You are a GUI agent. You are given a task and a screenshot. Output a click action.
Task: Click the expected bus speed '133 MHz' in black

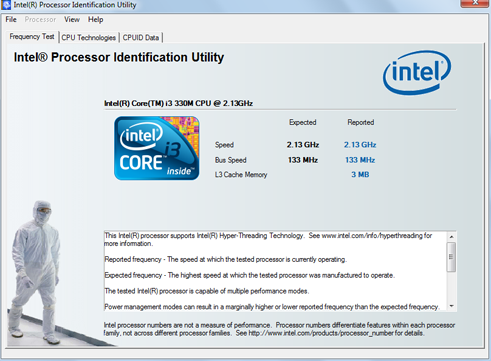(x=303, y=160)
